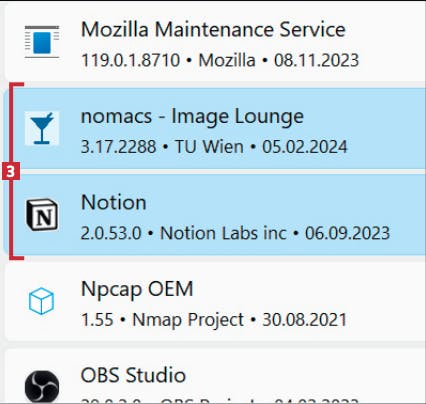Image resolution: width=426 pixels, height=404 pixels.
Task: Click the Mozilla Maintenance Service title text
Action: [x=213, y=29]
